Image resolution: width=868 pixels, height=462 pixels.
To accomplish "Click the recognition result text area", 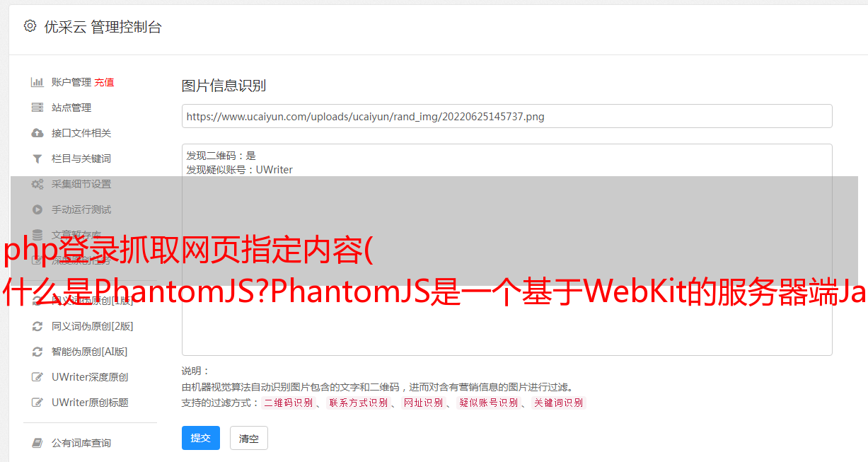I will pos(507,250).
